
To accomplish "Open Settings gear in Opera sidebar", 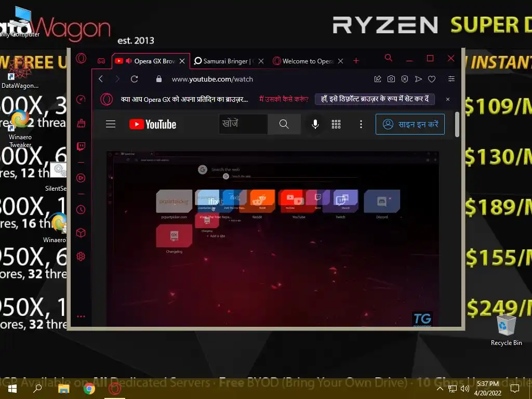I will coord(81,257).
